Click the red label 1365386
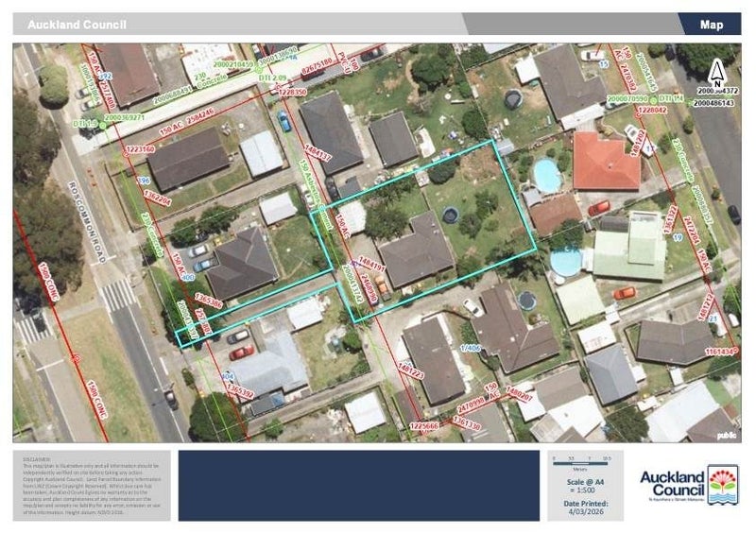The image size is (756, 534). point(208,301)
